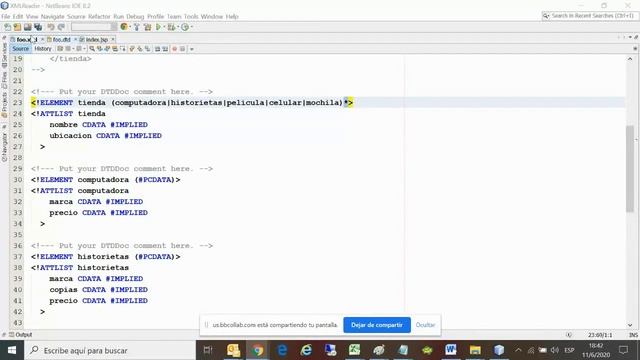The height and width of the screenshot is (360, 640).
Task: Click the browser globe icon in toolbar
Action: (x=124, y=27)
